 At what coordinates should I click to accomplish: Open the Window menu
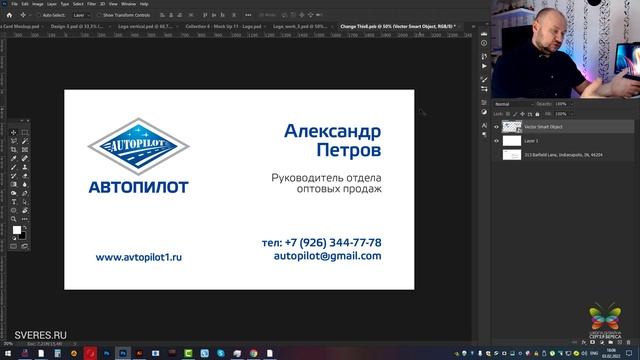tap(128, 4)
